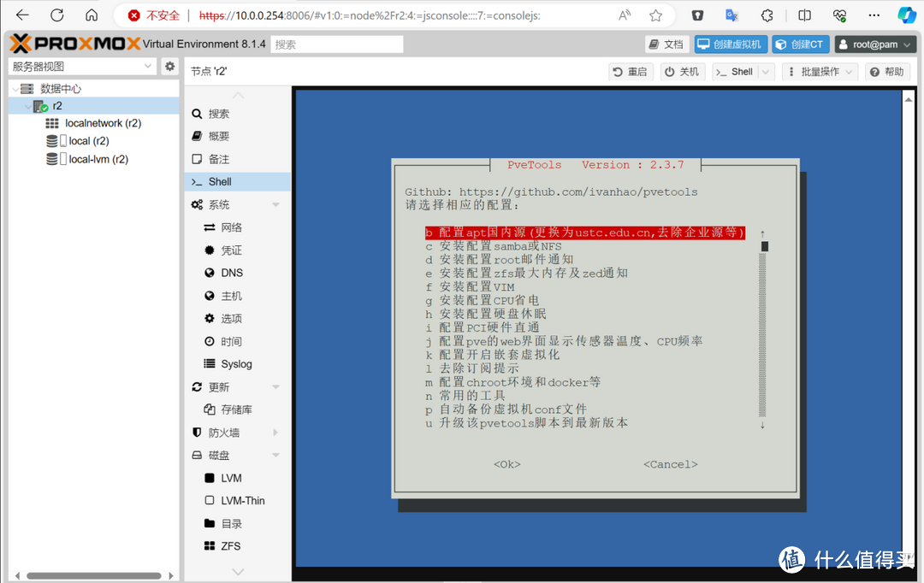Collapse the 系统 menu section
The width and height of the screenshot is (924, 583).
[275, 205]
